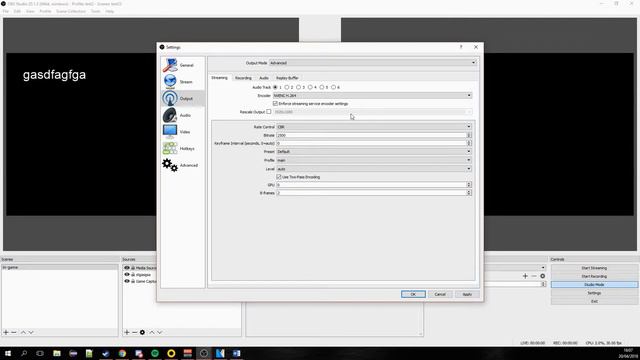Click Apply in the Settings dialog

[467, 294]
